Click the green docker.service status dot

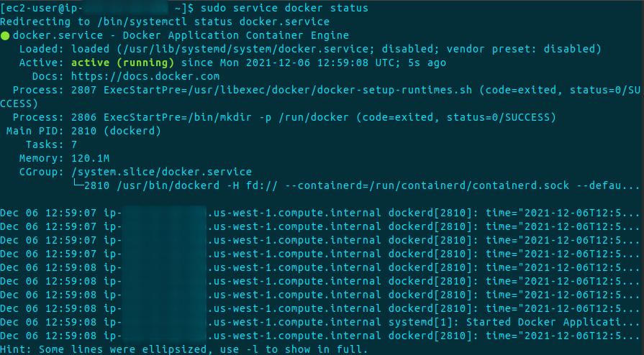(5, 36)
